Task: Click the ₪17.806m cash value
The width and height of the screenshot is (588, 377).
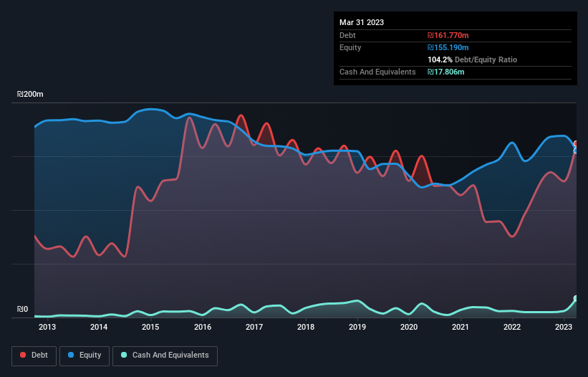Action: pos(446,72)
